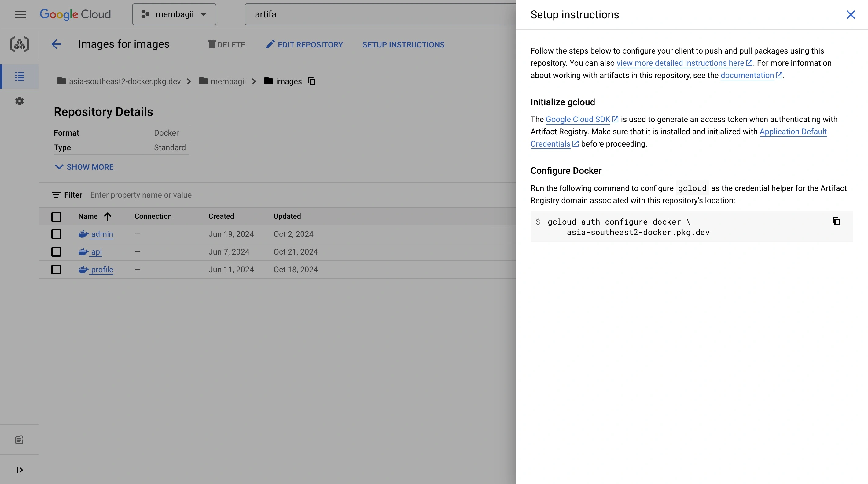Image resolution: width=868 pixels, height=484 pixels.
Task: Copy the images repository path
Action: click(x=312, y=81)
